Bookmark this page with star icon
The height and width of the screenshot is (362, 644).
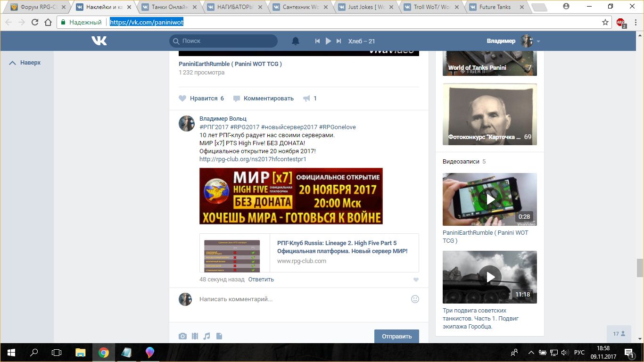(605, 22)
